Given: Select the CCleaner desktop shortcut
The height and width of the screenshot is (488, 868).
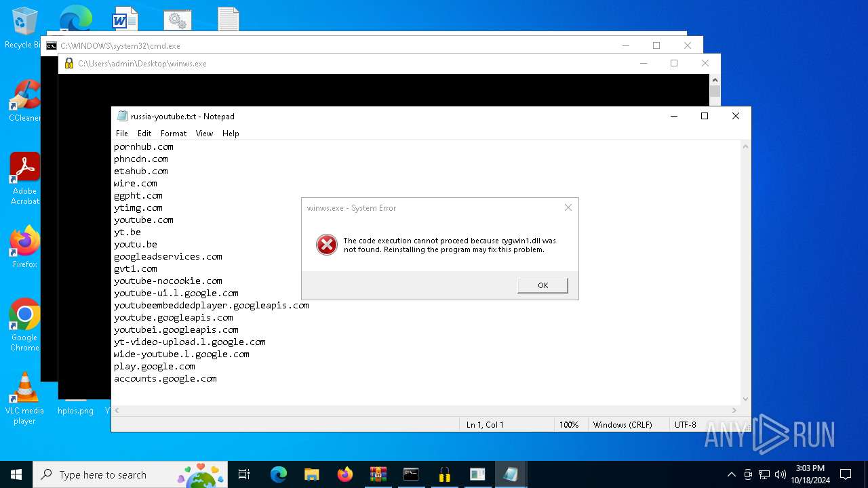Looking at the screenshot, I should (x=24, y=101).
